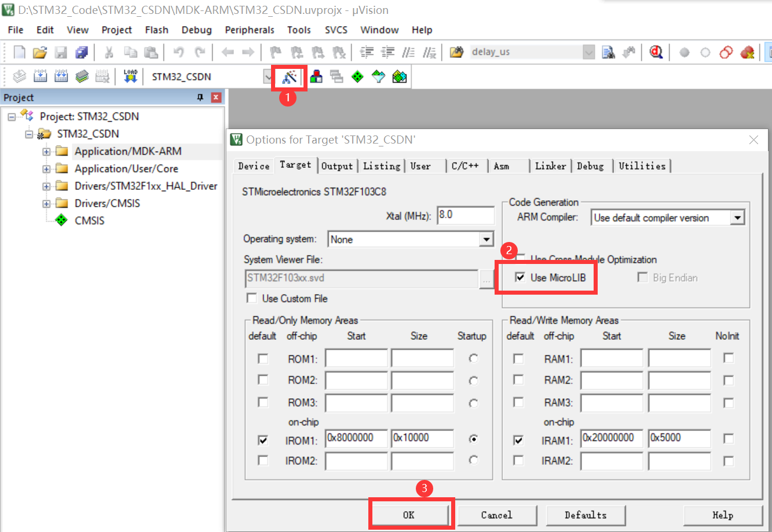This screenshot has width=772, height=532.
Task: Click the Xtal (MHz) input field
Action: point(466,215)
